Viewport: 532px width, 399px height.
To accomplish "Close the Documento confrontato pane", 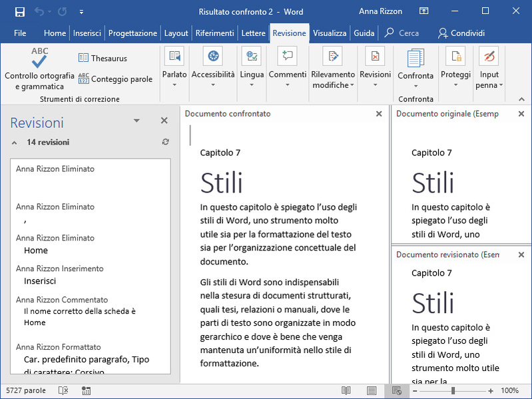I will 379,114.
